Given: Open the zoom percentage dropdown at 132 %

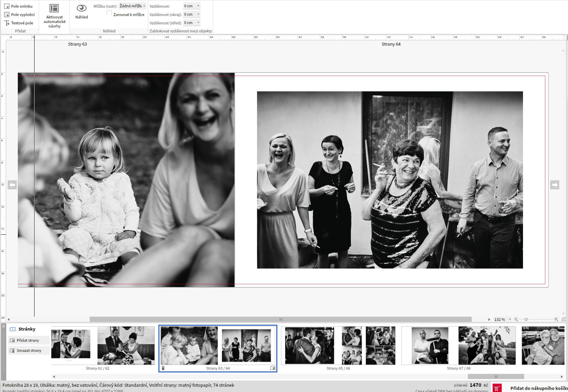Looking at the screenshot, I should pos(510,319).
